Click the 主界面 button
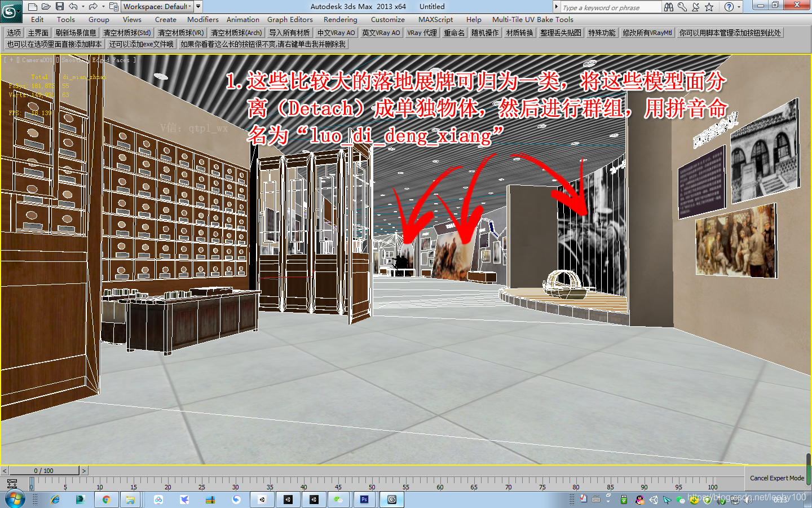 click(x=38, y=33)
